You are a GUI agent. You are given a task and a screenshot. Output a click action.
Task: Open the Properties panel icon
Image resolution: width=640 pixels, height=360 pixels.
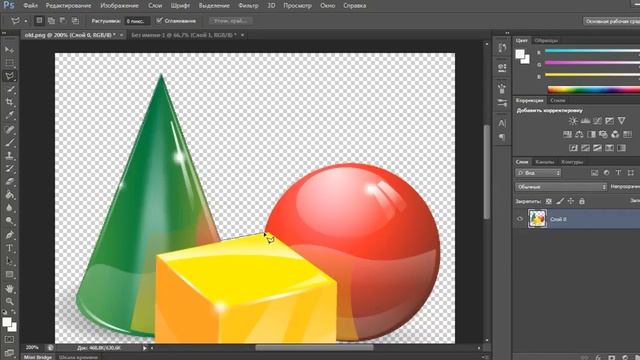click(502, 67)
